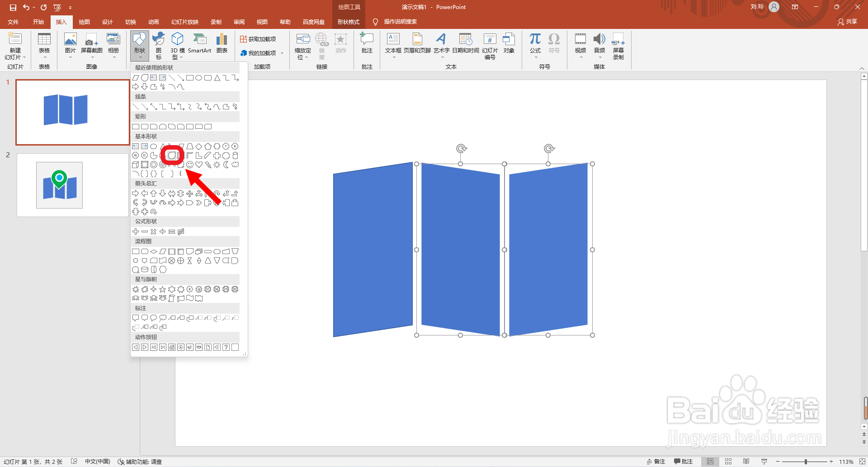The image size is (868, 467).
Task: Click the 共享 Share button
Action: pyautogui.click(x=848, y=22)
